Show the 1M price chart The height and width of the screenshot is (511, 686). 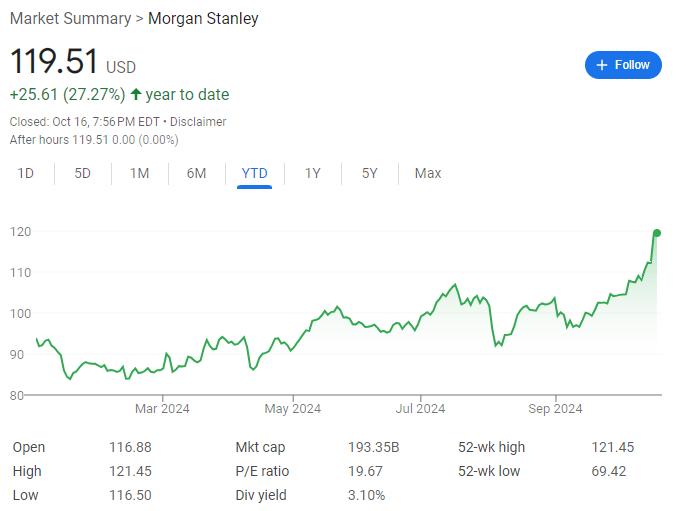point(140,174)
